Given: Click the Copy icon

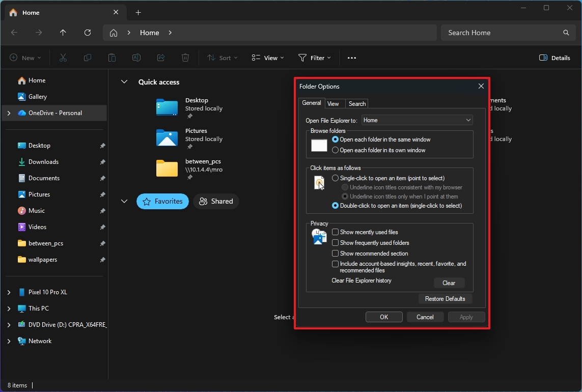Looking at the screenshot, I should pos(87,58).
